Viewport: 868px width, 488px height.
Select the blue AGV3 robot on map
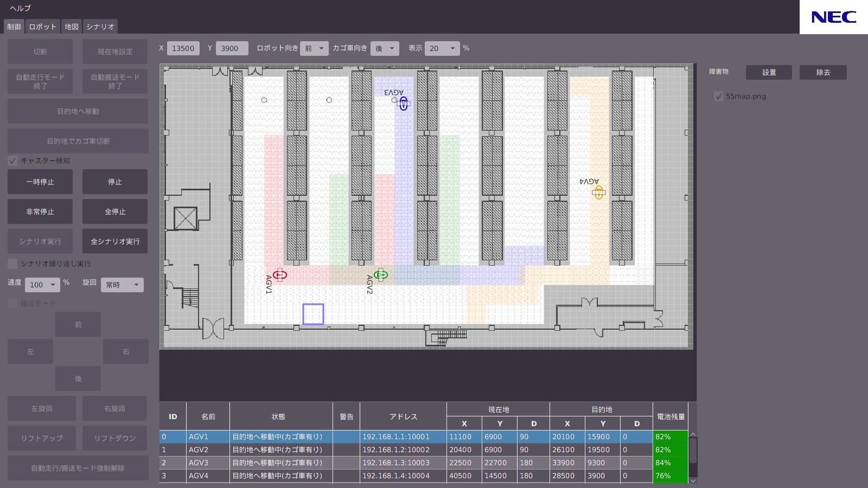point(403,104)
